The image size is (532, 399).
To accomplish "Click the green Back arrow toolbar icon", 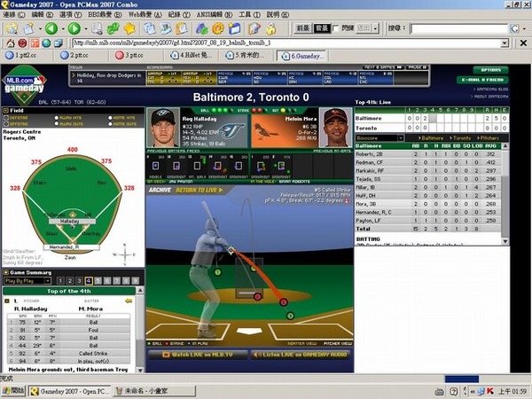I will (51, 28).
